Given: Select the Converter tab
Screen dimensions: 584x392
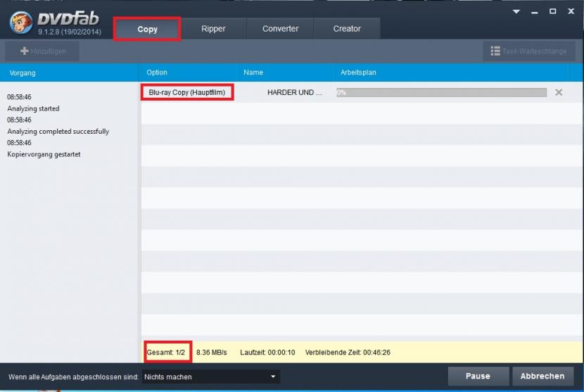Looking at the screenshot, I should [280, 29].
